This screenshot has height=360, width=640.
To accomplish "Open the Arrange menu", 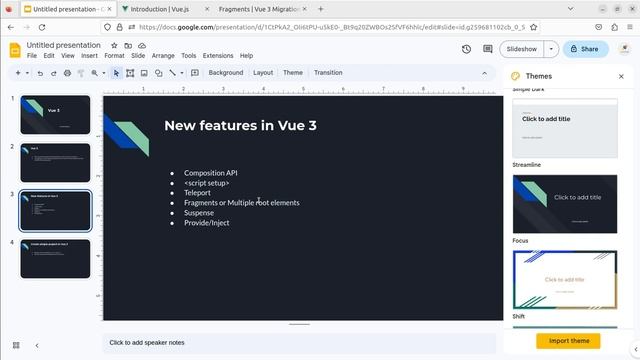I will [x=163, y=56].
